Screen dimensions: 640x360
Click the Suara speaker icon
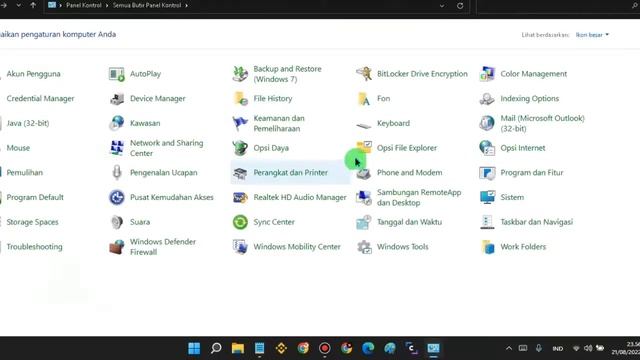pos(117,222)
